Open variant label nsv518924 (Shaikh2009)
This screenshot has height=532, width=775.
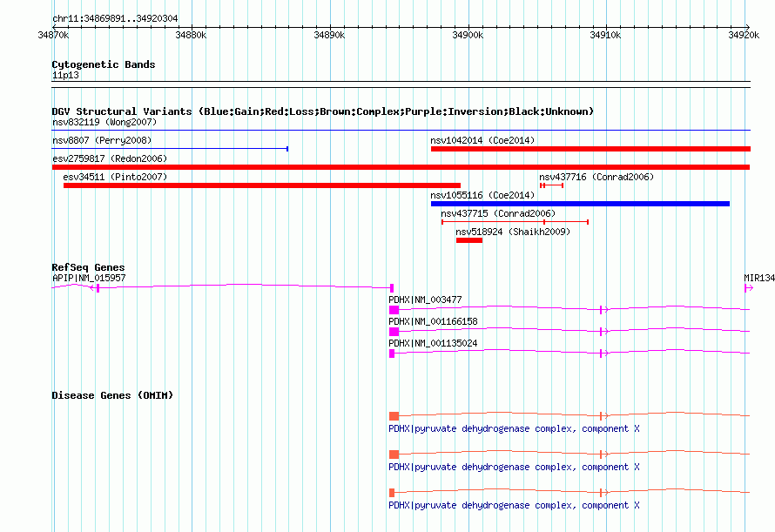point(513,232)
